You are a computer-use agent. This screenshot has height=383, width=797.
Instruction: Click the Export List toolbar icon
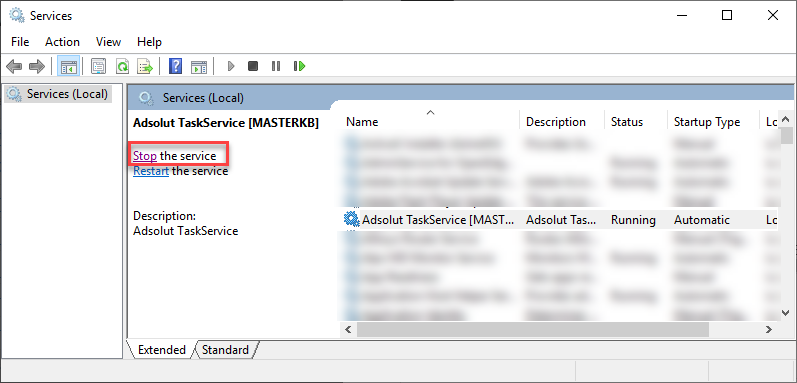(x=145, y=66)
